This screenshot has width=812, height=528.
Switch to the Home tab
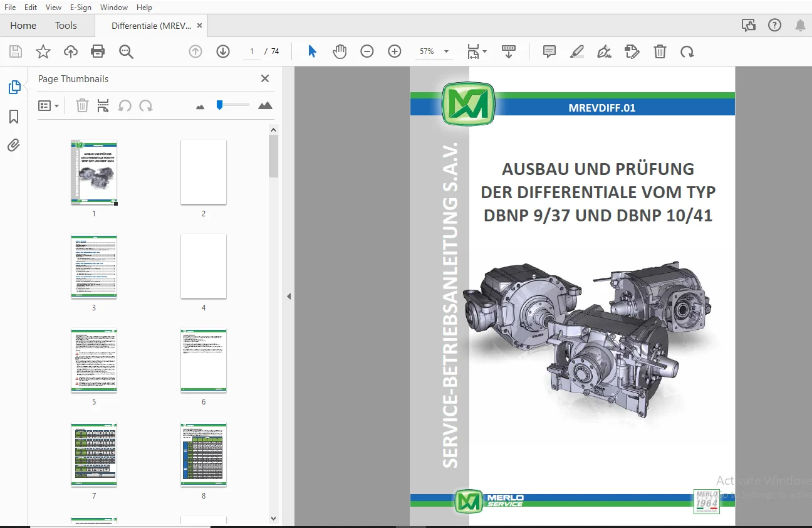tap(23, 26)
